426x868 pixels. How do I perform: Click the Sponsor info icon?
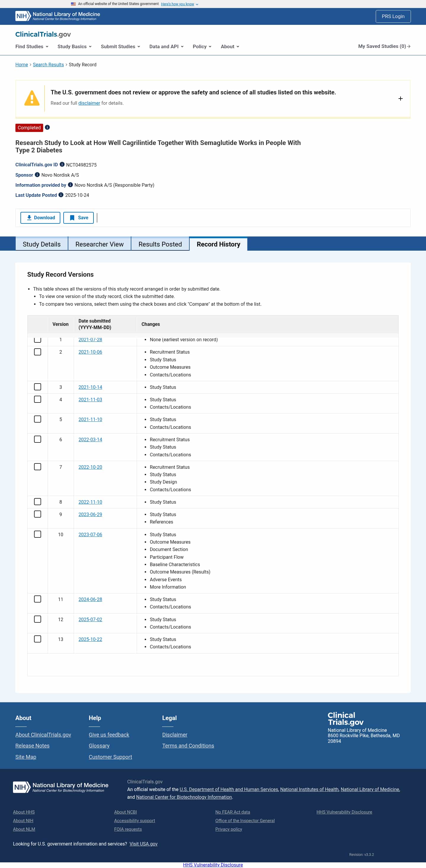click(37, 175)
